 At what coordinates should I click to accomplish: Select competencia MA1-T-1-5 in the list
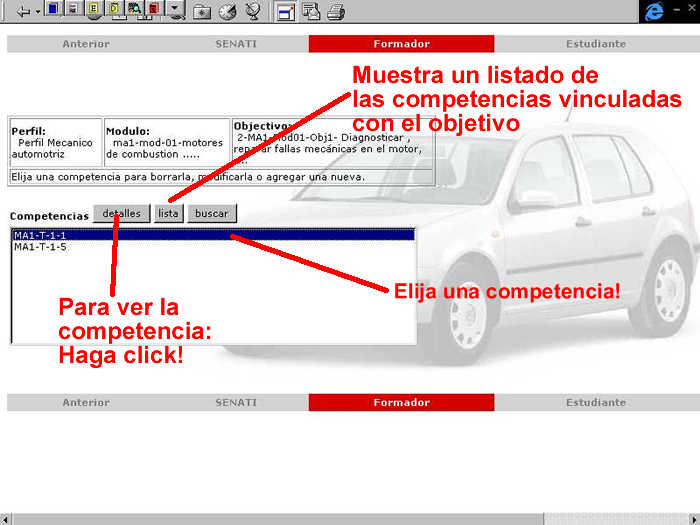[x=40, y=246]
